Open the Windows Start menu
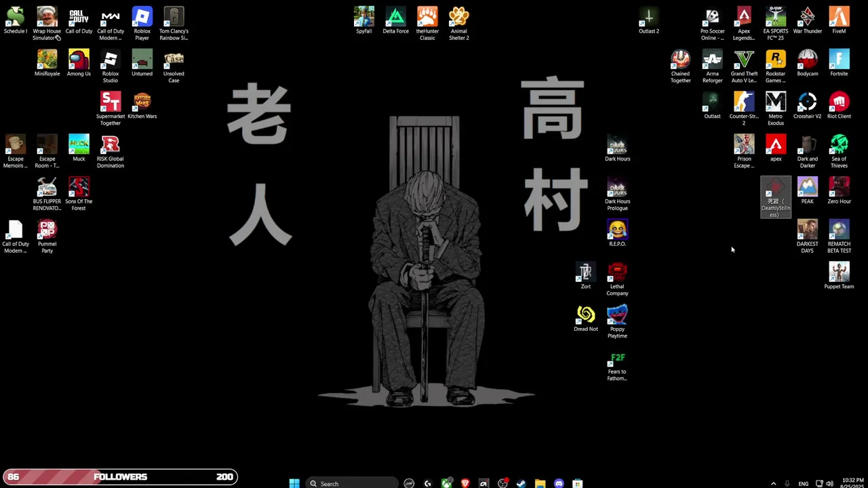 (x=294, y=483)
